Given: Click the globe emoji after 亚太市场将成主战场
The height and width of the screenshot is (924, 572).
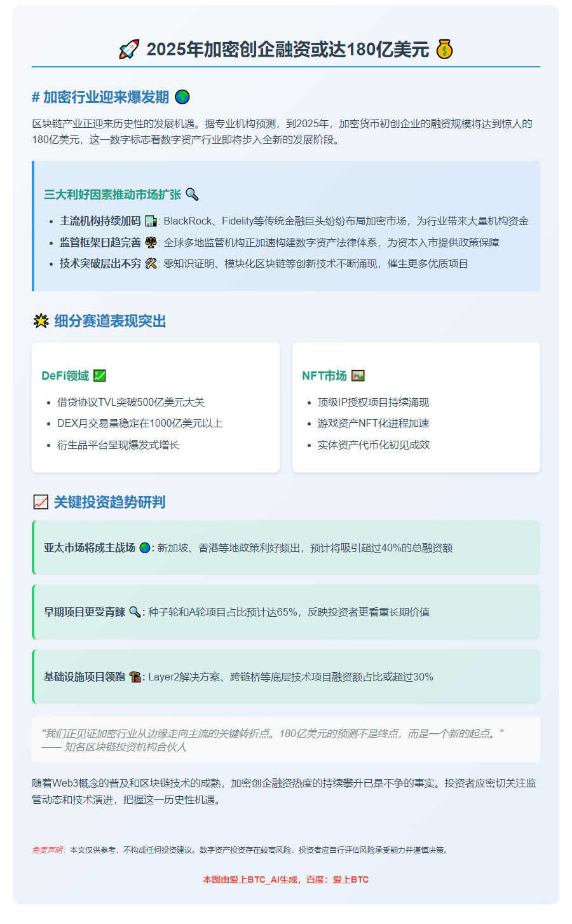Looking at the screenshot, I should [x=145, y=548].
